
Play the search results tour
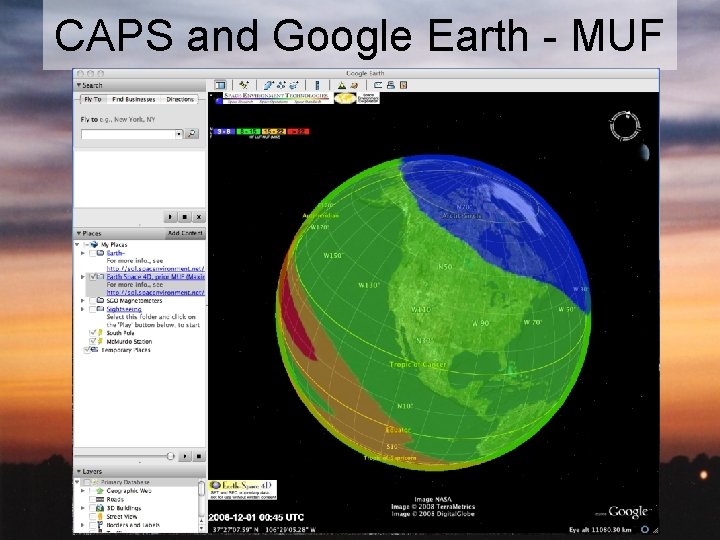pyautogui.click(x=170, y=217)
